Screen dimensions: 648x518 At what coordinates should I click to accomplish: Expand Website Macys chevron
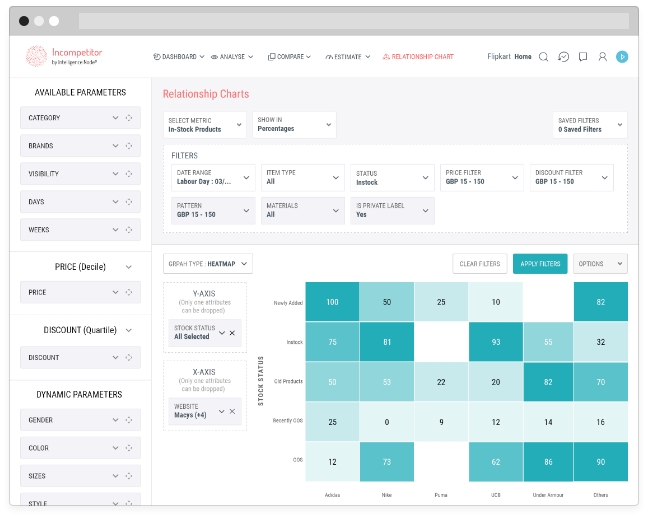pos(222,411)
